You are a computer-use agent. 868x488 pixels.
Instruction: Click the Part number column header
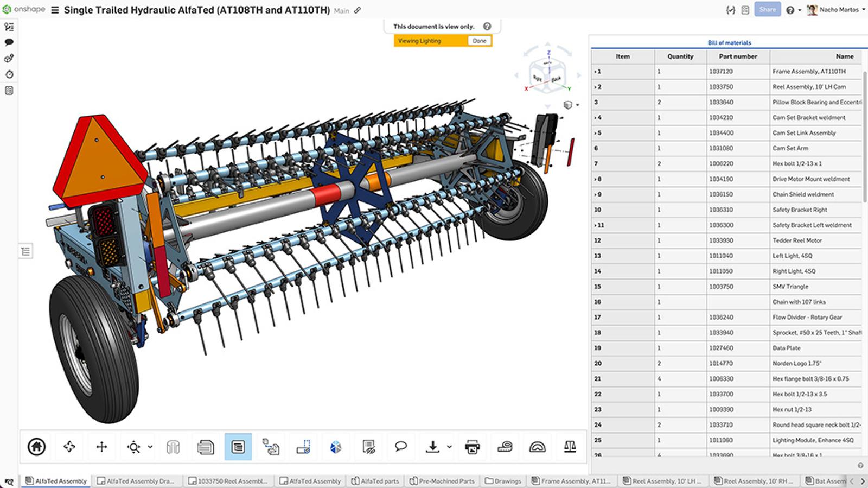738,56
